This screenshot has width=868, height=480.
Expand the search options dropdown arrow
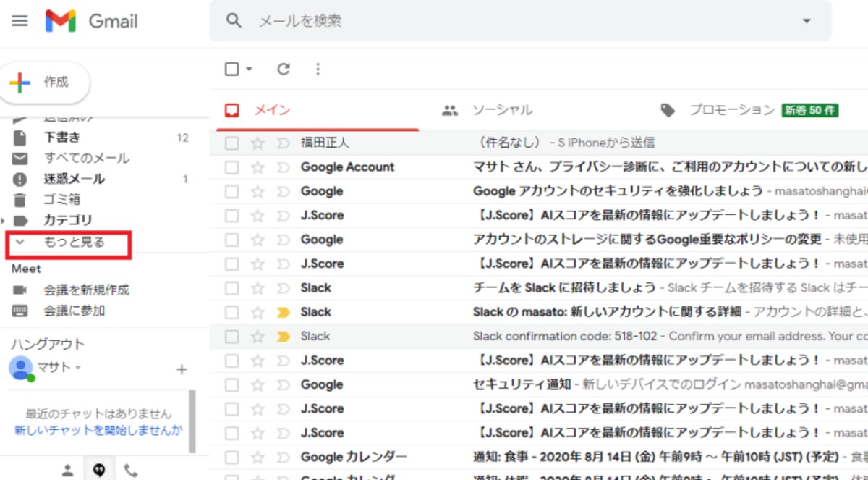[807, 21]
